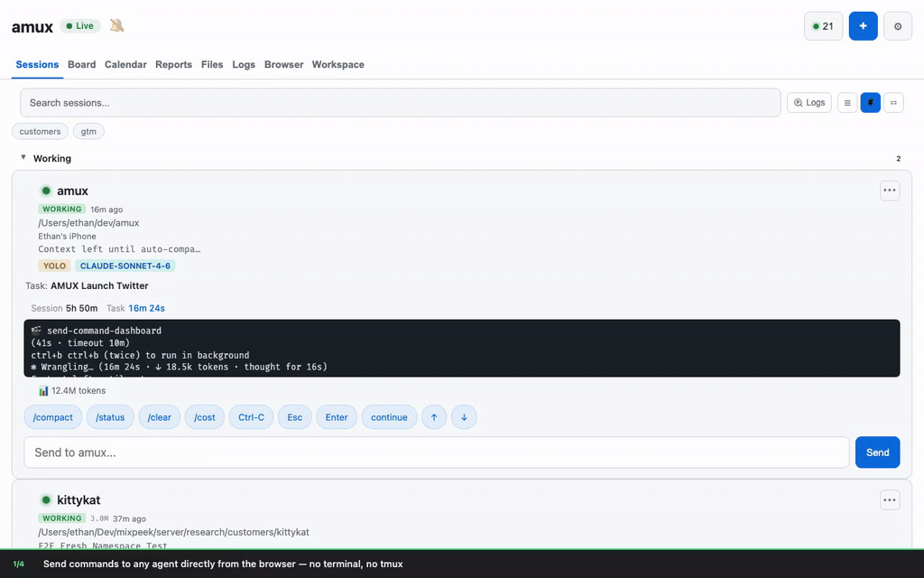This screenshot has width=924, height=578.
Task: Click the Enter quick command chip
Action: [337, 417]
